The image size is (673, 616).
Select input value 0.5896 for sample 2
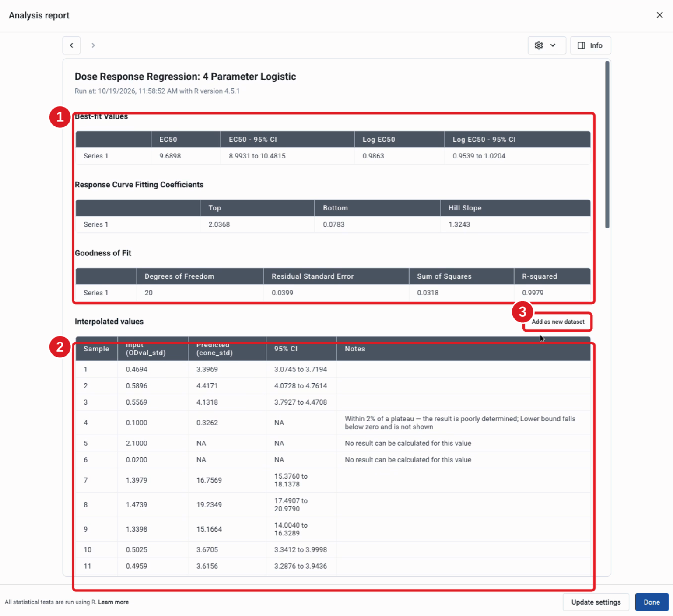pyautogui.click(x=137, y=386)
